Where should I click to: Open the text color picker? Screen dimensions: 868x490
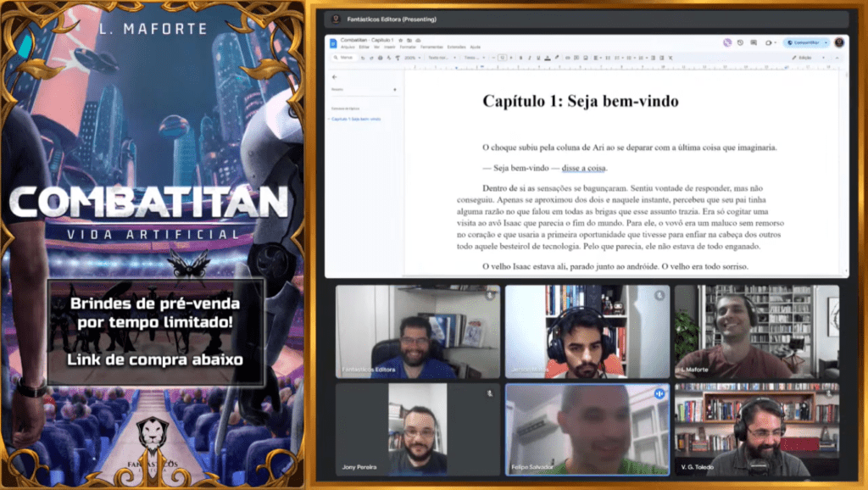tap(547, 58)
